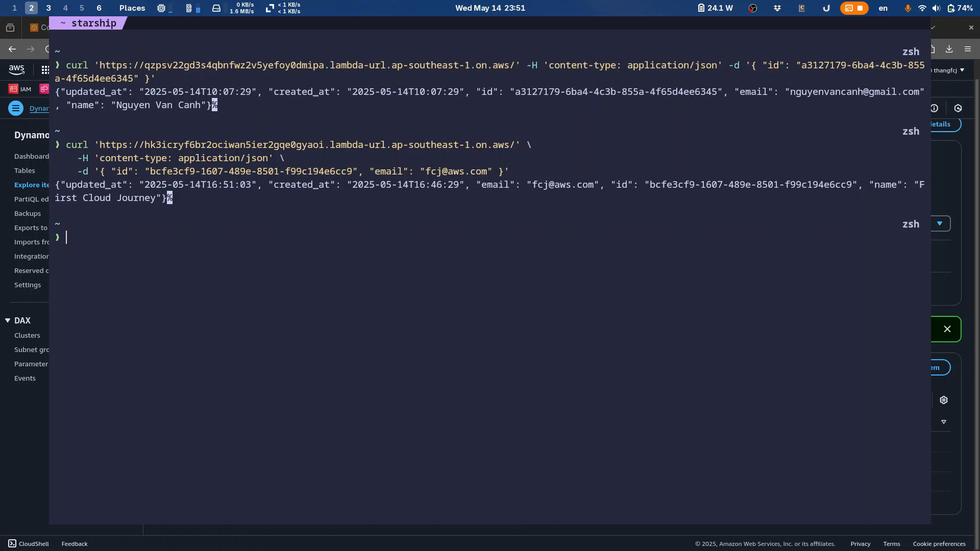Click the CPU monitor icon
980x551 pixels.
pos(161,8)
